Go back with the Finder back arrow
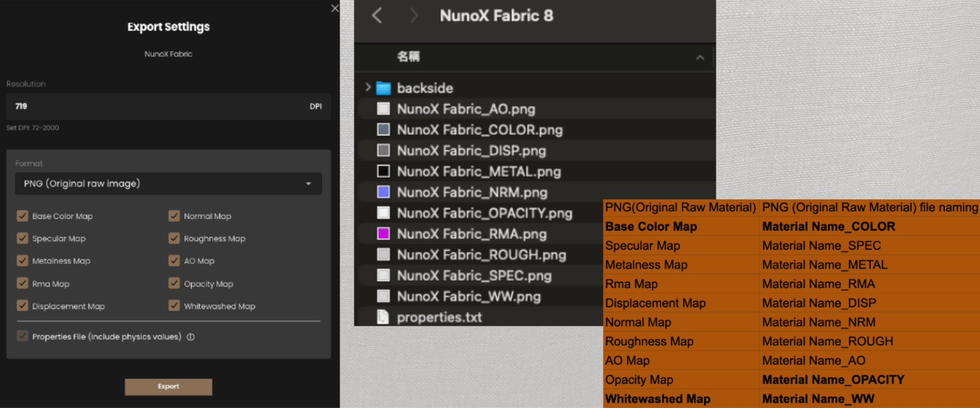 (377, 16)
